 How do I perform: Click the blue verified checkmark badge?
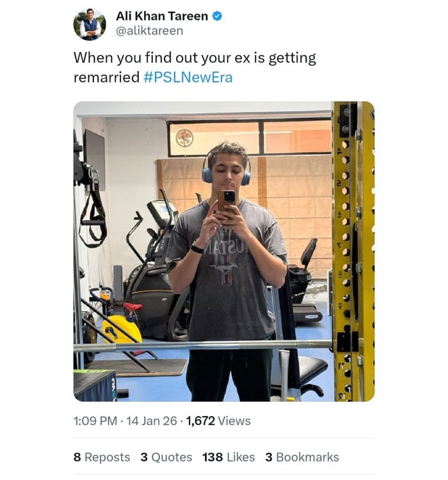coord(218,17)
